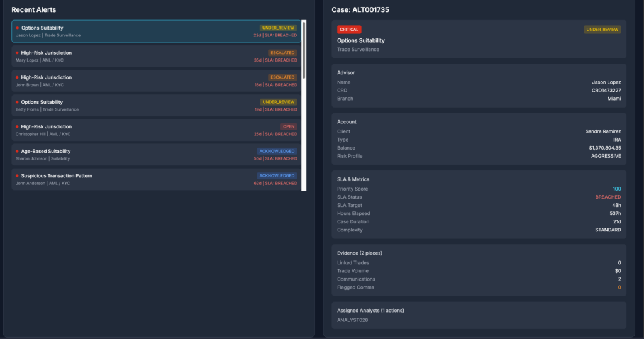Click the ANALYST028 assigned analyst entry
The height and width of the screenshot is (339, 644).
point(352,320)
